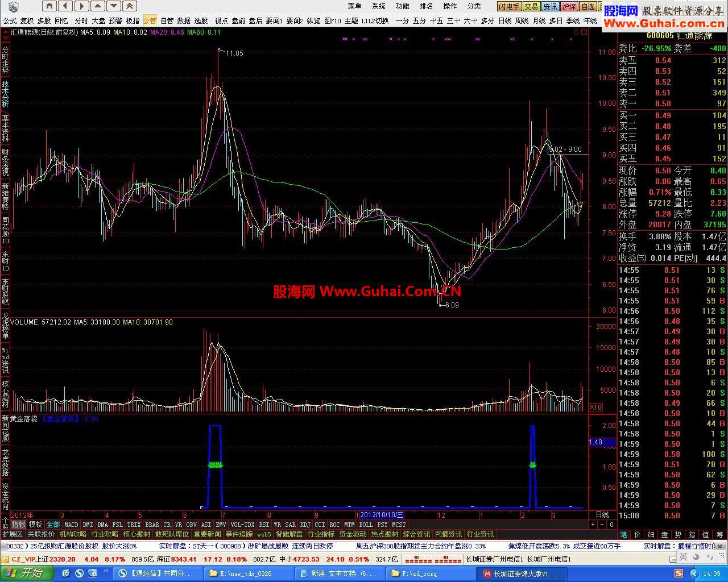Click the 新建 文本文档 taskbar item
This screenshot has width=728, height=582.
point(339,573)
